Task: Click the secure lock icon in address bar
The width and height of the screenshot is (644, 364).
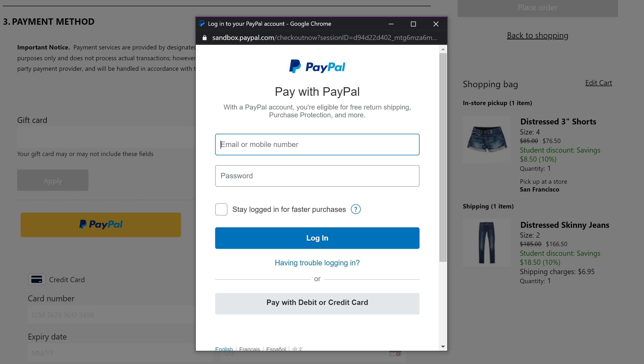Action: click(204, 37)
